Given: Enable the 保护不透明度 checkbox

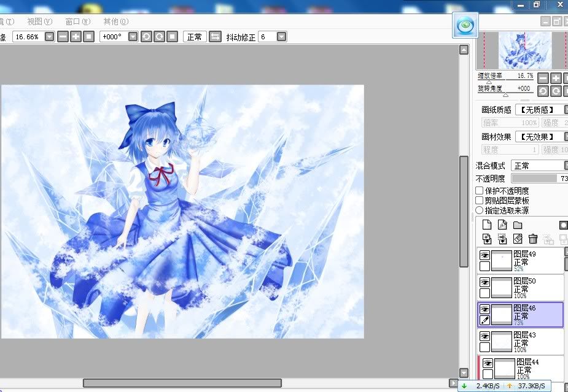Looking at the screenshot, I should point(479,190).
